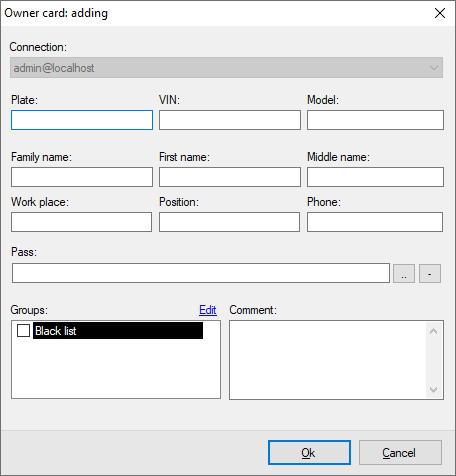
Task: Click the Position text field
Action: (229, 222)
